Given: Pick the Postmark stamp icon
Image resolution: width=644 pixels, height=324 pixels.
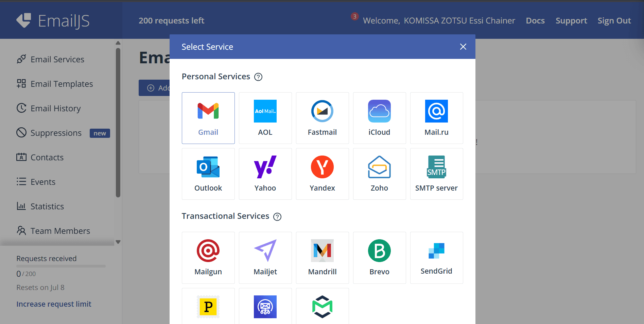Looking at the screenshot, I should click(x=208, y=306).
